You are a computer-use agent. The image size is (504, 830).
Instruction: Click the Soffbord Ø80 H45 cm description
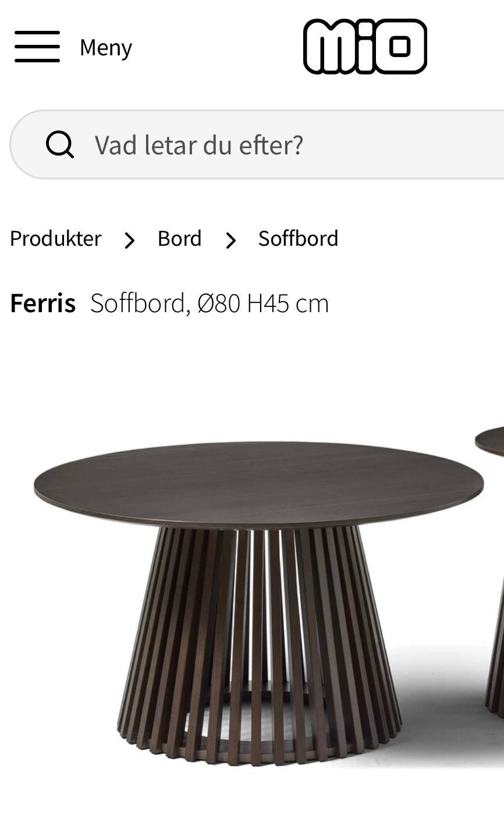click(210, 303)
